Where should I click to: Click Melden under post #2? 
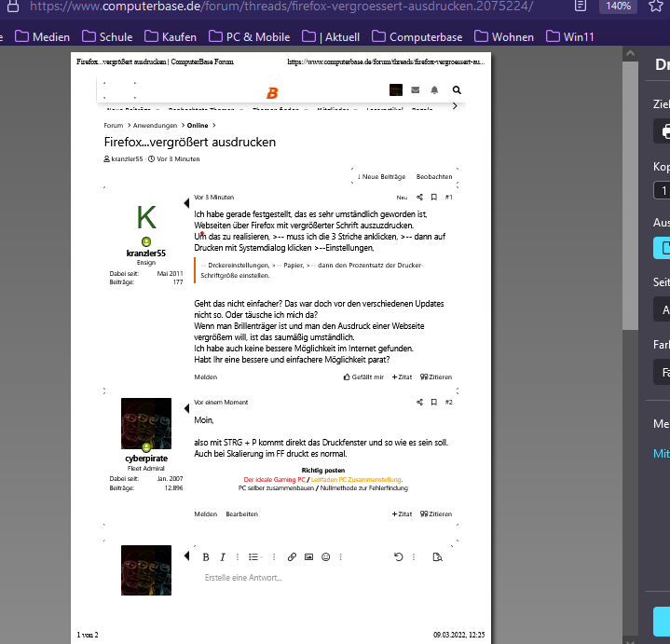(206, 514)
